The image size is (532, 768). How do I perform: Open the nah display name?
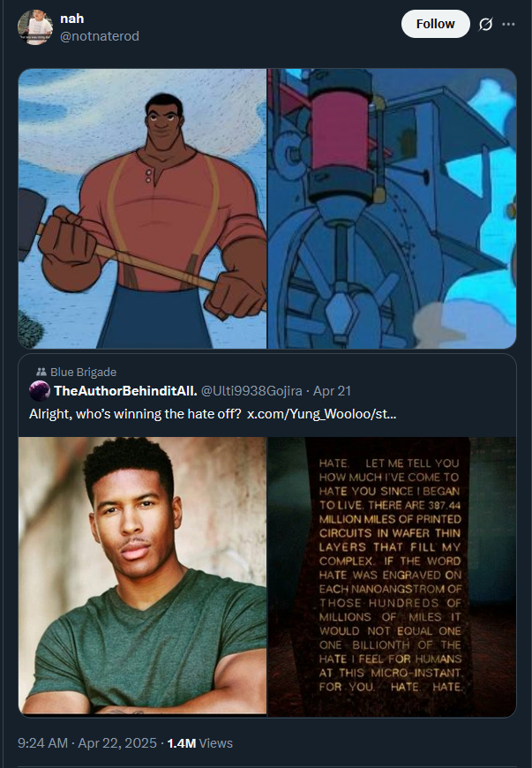[72, 19]
